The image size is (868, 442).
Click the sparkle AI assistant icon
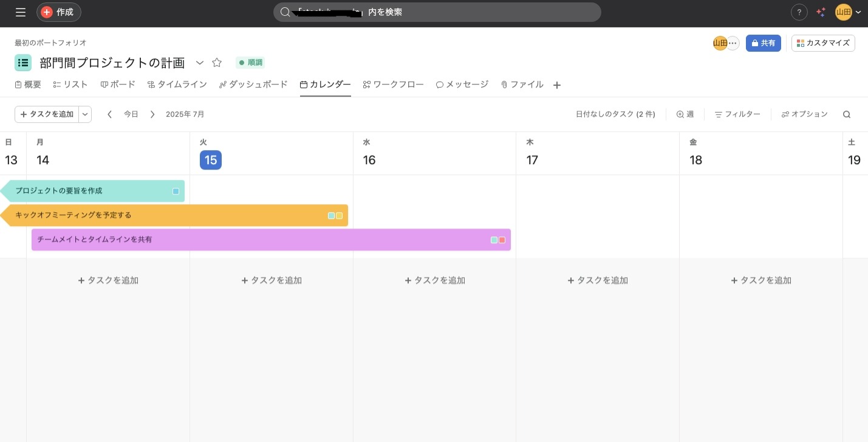coord(821,12)
